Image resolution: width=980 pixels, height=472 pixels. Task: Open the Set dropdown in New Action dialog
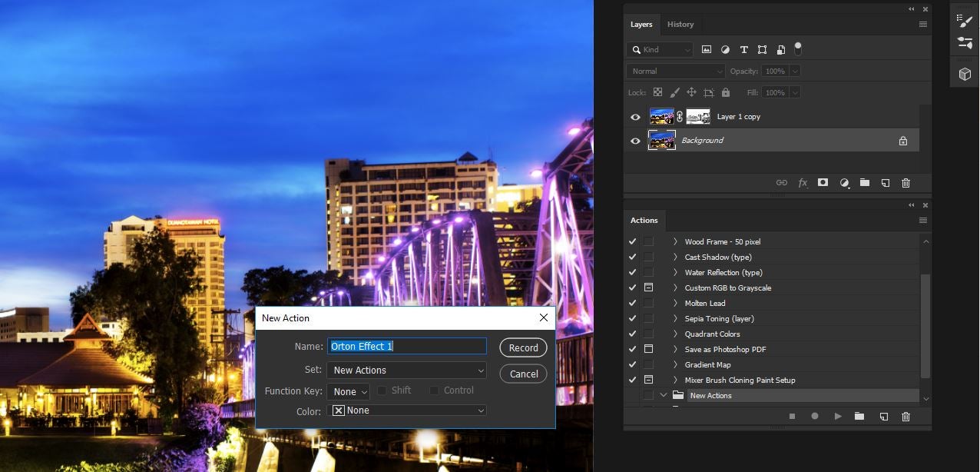(406, 370)
